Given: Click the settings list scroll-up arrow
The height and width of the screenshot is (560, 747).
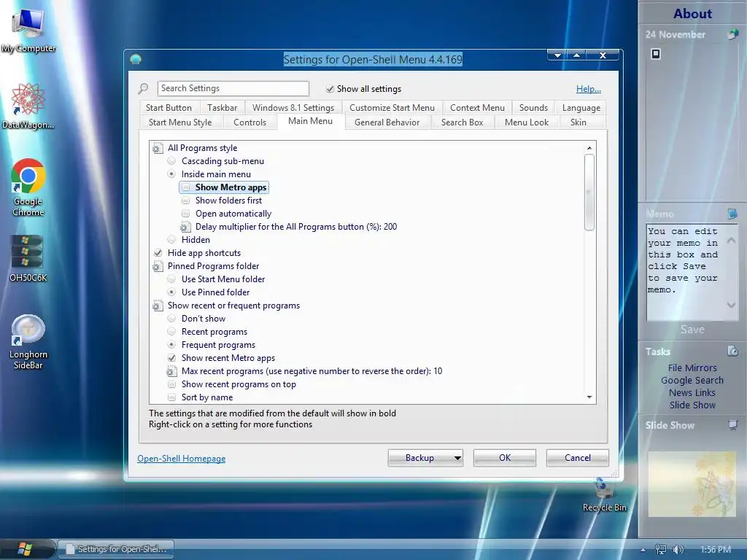Looking at the screenshot, I should [589, 148].
